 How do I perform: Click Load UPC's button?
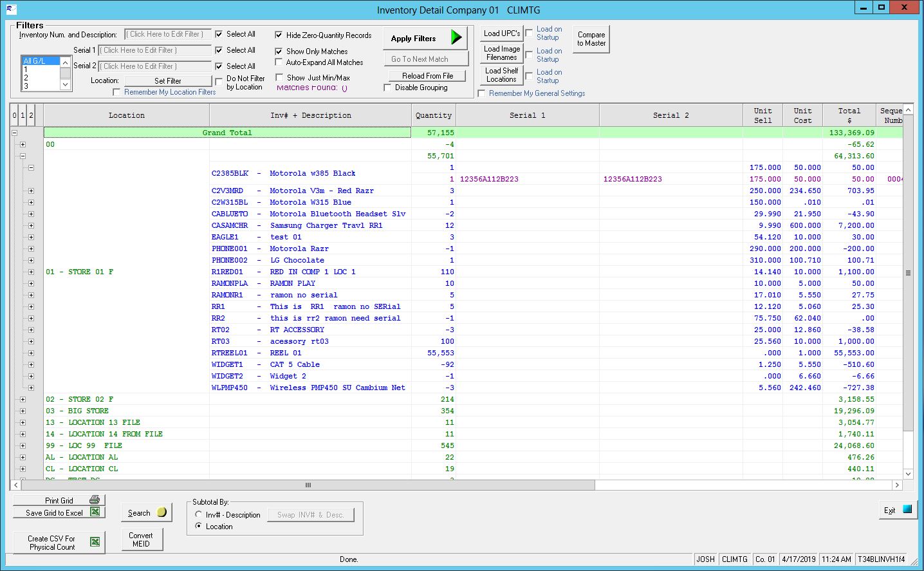pyautogui.click(x=502, y=33)
